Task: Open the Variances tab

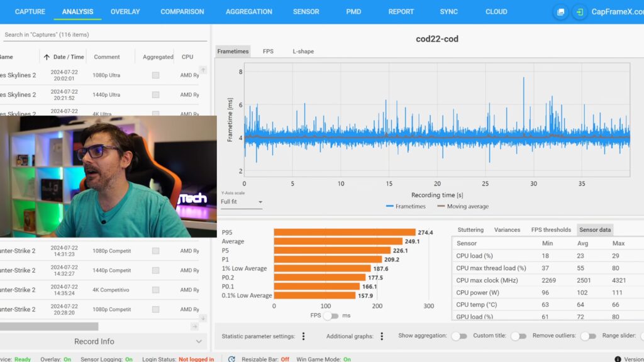Action: tap(508, 230)
